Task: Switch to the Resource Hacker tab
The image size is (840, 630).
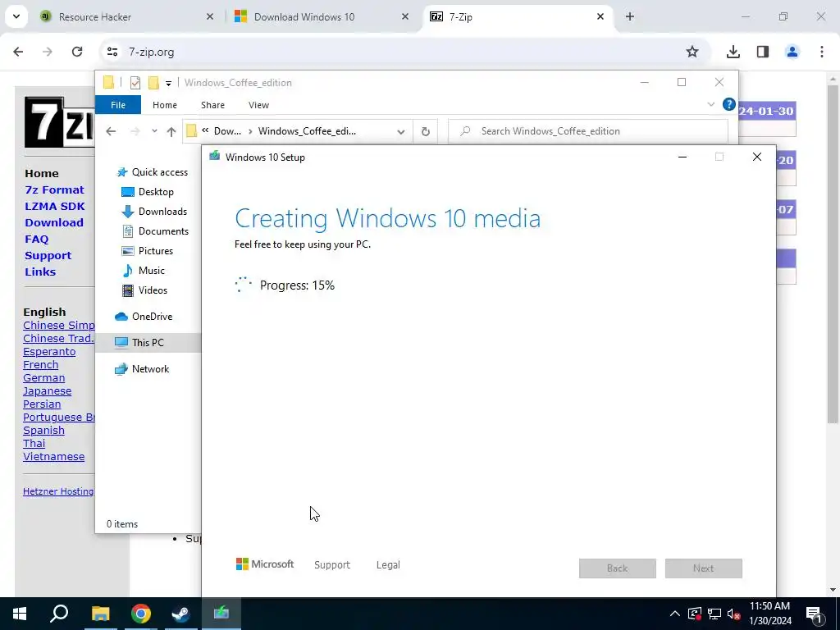Action: pos(126,16)
